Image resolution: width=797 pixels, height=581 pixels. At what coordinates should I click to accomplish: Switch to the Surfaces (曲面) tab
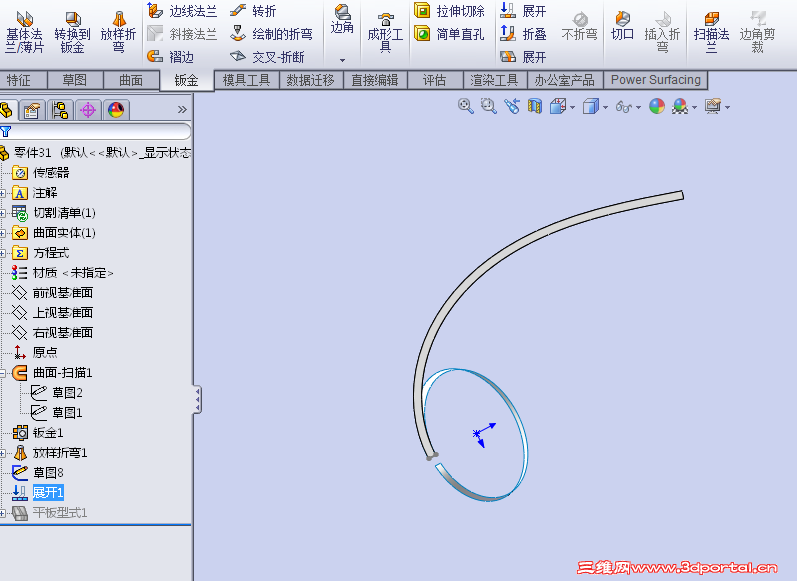coord(131,80)
